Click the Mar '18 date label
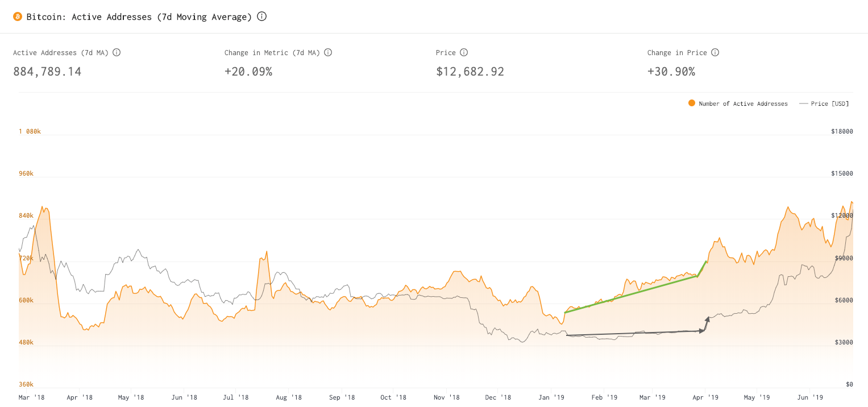 tap(32, 397)
